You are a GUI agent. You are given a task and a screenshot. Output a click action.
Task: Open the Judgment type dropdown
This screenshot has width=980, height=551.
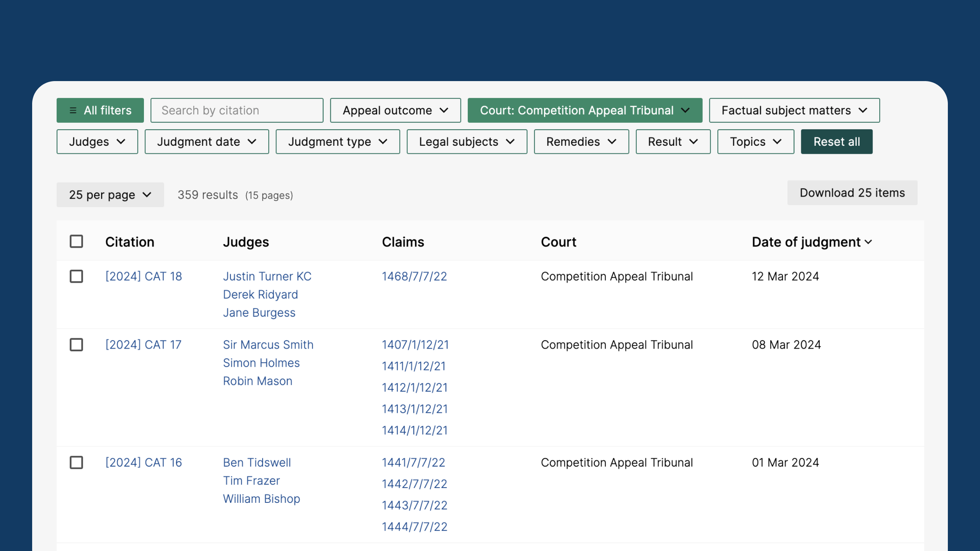pyautogui.click(x=338, y=141)
